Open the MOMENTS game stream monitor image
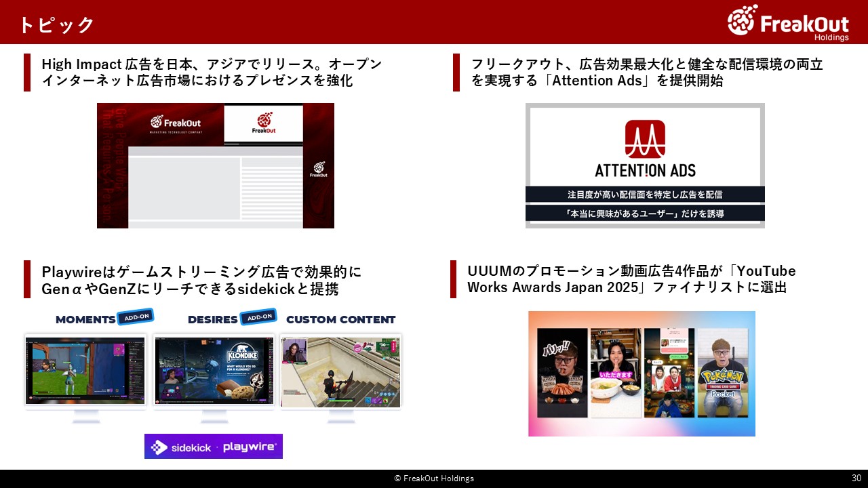This screenshot has width=868, height=488. pos(85,371)
